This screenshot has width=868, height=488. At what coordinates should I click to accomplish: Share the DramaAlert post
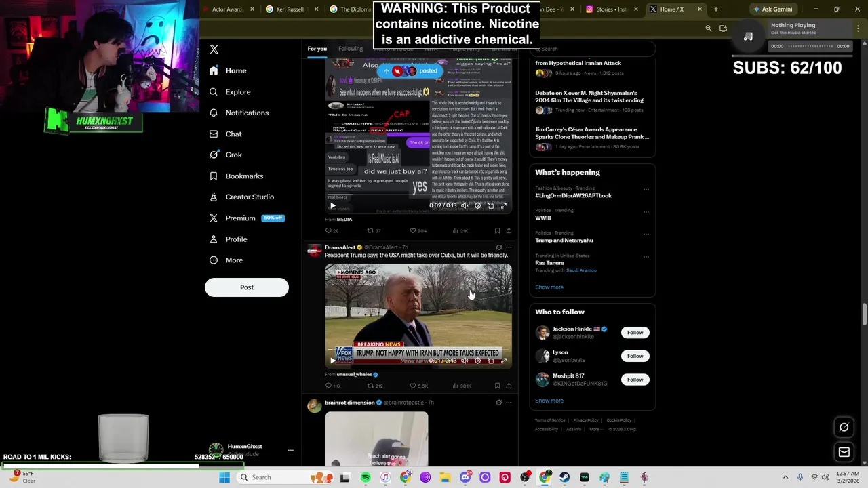(x=509, y=386)
